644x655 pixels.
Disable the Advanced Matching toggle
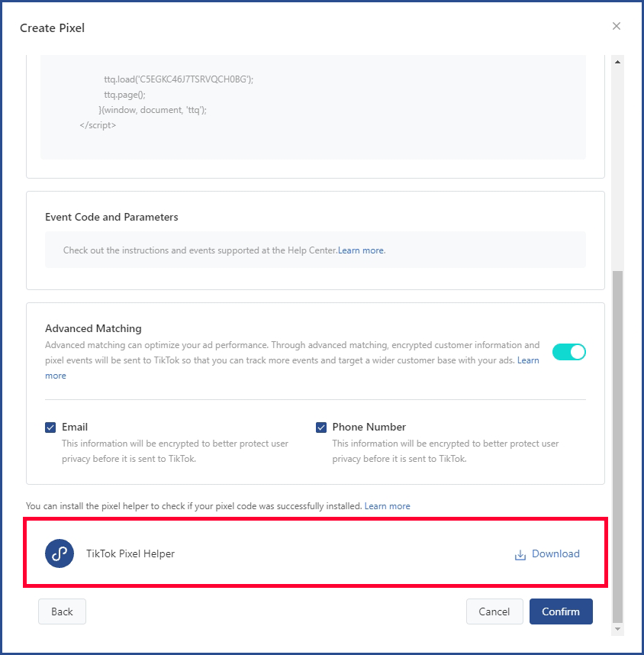coord(568,352)
